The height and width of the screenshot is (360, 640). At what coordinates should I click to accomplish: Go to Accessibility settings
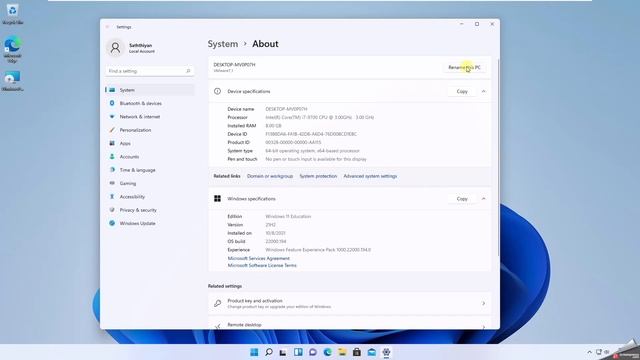pos(149,197)
